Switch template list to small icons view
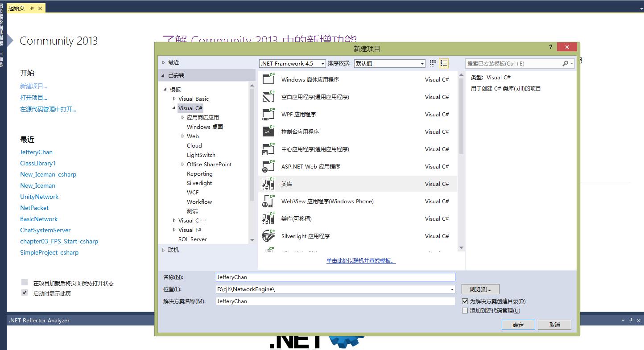Viewport: 644px width, 350px height. (433, 63)
